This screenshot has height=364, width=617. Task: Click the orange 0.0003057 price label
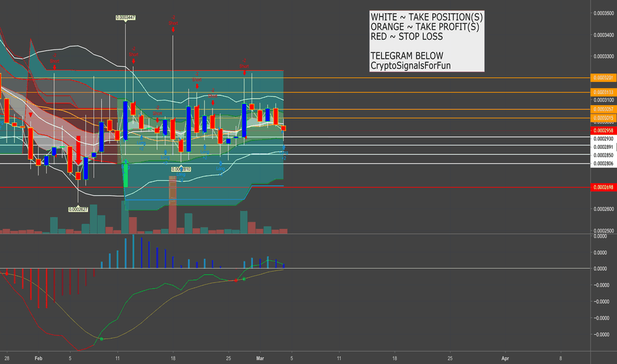click(603, 109)
